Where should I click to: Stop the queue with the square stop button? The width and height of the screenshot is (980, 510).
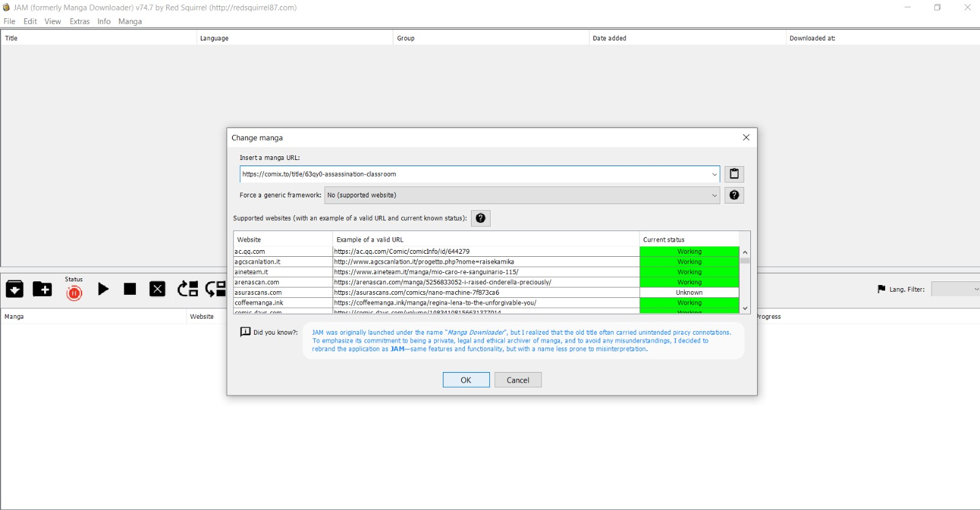(130, 289)
